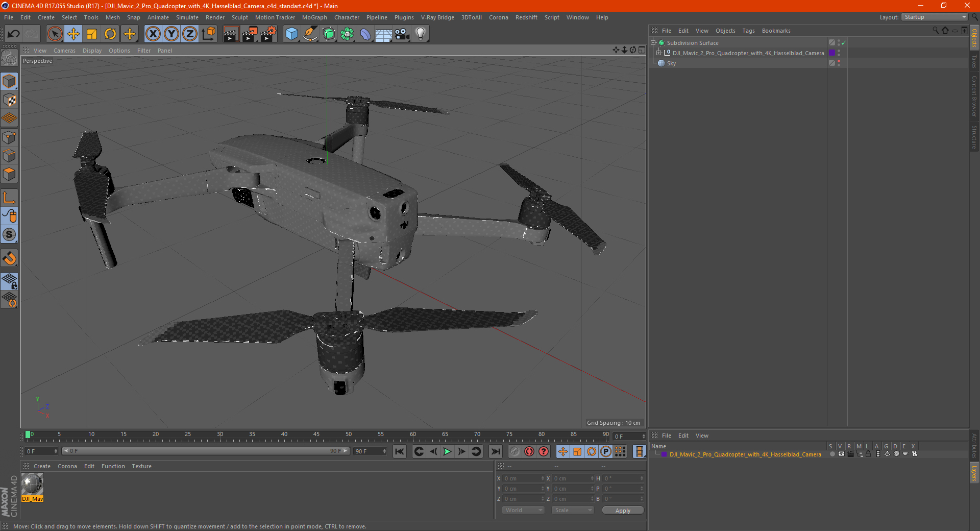The image size is (980, 531).
Task: Add a Floor environment object
Action: point(384,34)
